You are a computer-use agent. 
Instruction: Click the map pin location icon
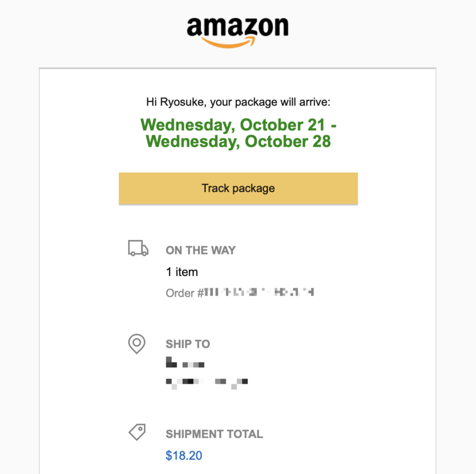click(x=136, y=344)
